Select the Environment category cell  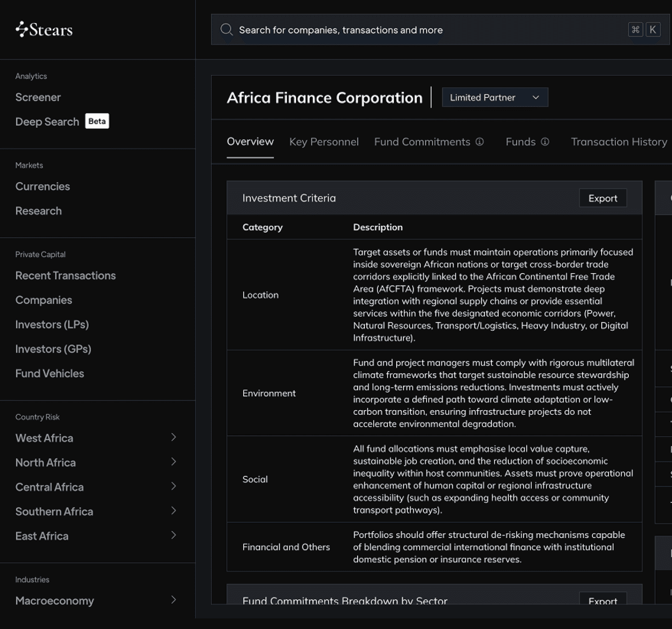[269, 394]
